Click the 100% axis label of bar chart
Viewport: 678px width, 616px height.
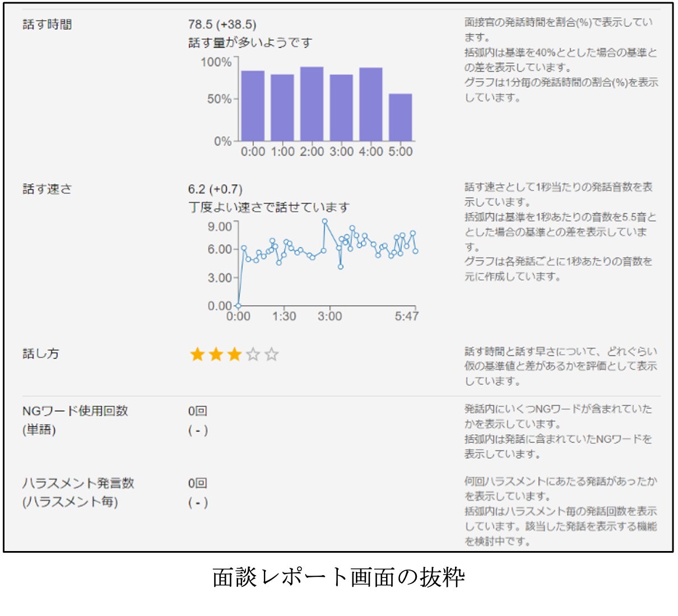pos(216,62)
